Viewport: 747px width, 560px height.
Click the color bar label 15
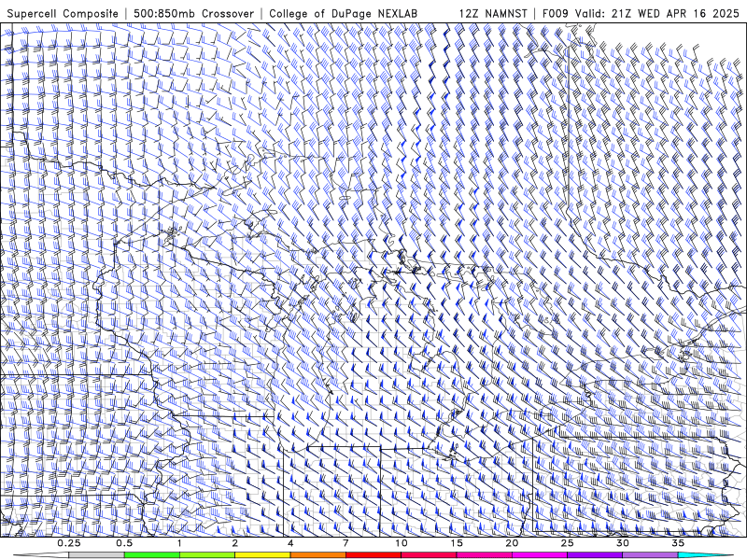coord(457,543)
